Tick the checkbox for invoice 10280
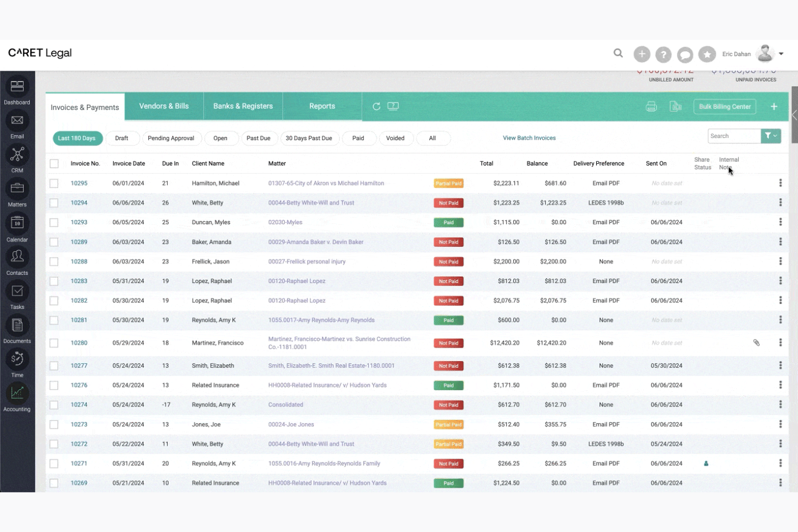 [x=54, y=343]
